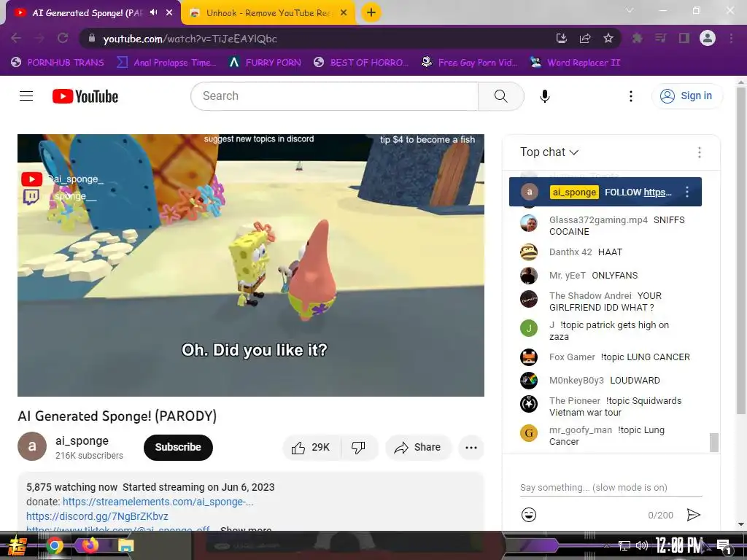Open pinned ai_sponge message options

(x=686, y=192)
